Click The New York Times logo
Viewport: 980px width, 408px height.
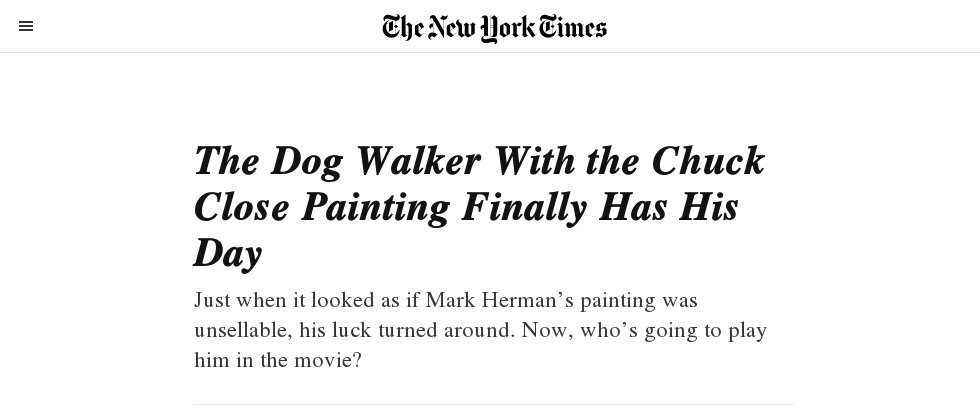pos(494,27)
